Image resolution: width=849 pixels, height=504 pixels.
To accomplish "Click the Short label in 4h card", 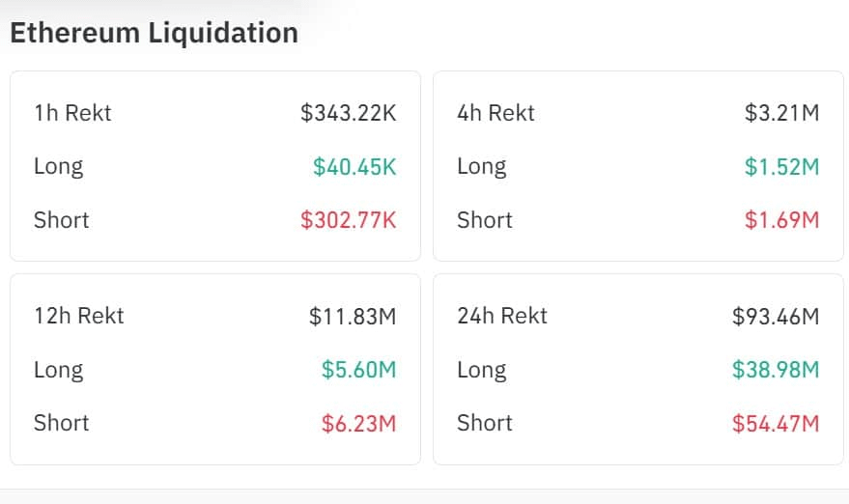I will tap(484, 220).
